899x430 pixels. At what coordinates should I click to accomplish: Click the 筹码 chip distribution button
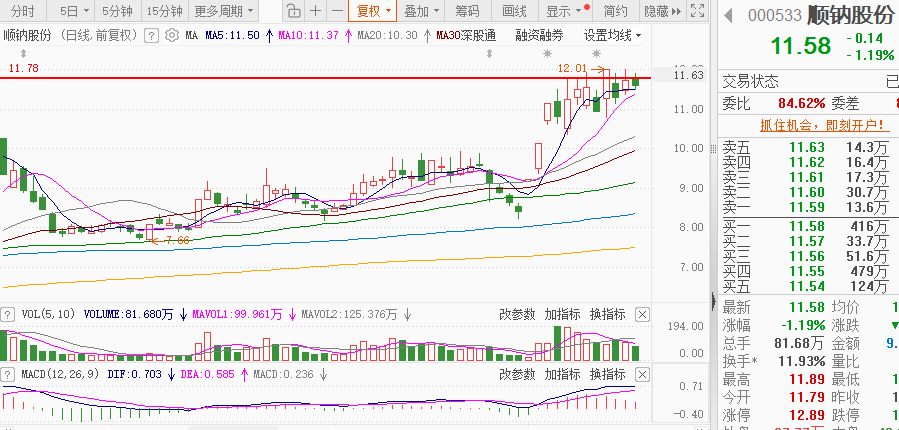pyautogui.click(x=467, y=11)
